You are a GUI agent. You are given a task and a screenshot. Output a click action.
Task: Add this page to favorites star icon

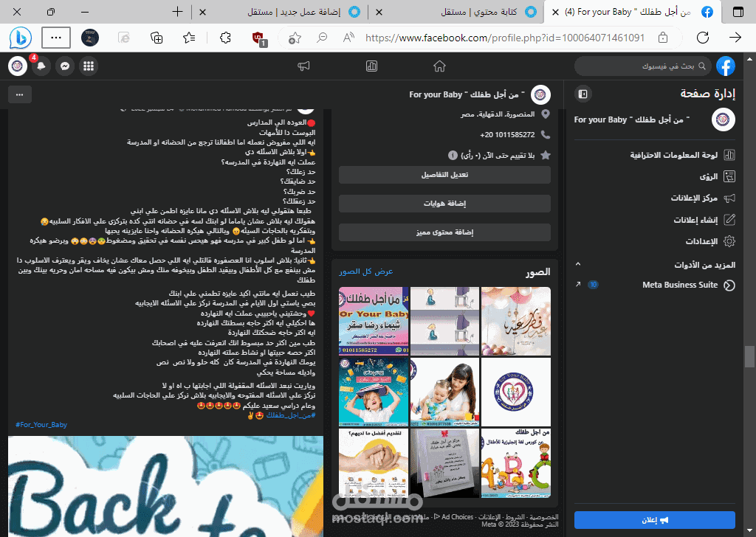pos(295,38)
